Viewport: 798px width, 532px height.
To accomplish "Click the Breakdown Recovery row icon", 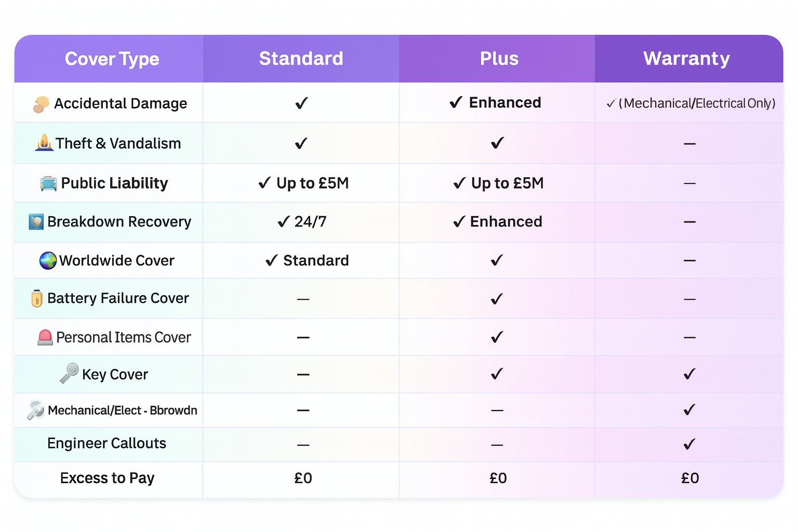I will (x=36, y=222).
